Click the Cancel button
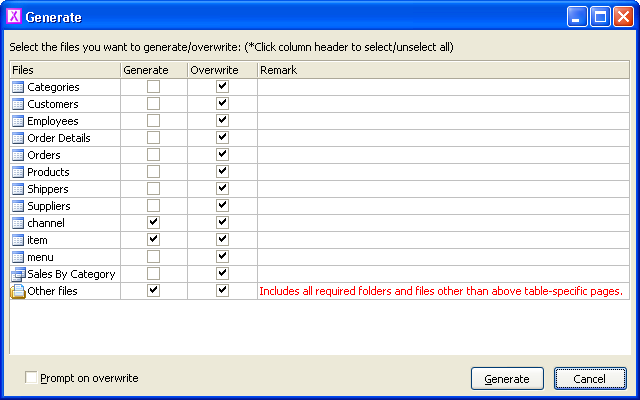Viewport: 640px width, 400px height. (590, 379)
